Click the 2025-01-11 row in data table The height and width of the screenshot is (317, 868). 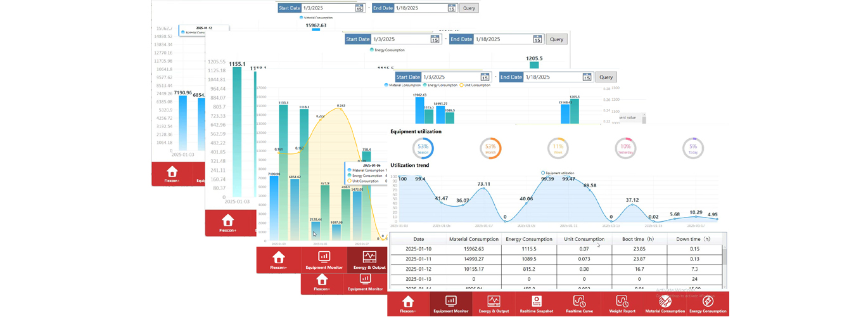pyautogui.click(x=558, y=259)
